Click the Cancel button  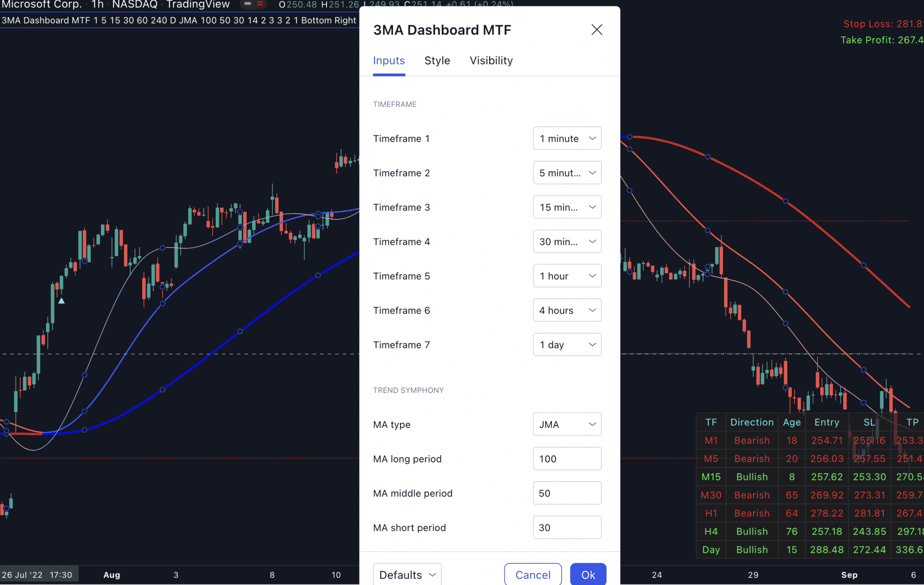[x=532, y=574]
